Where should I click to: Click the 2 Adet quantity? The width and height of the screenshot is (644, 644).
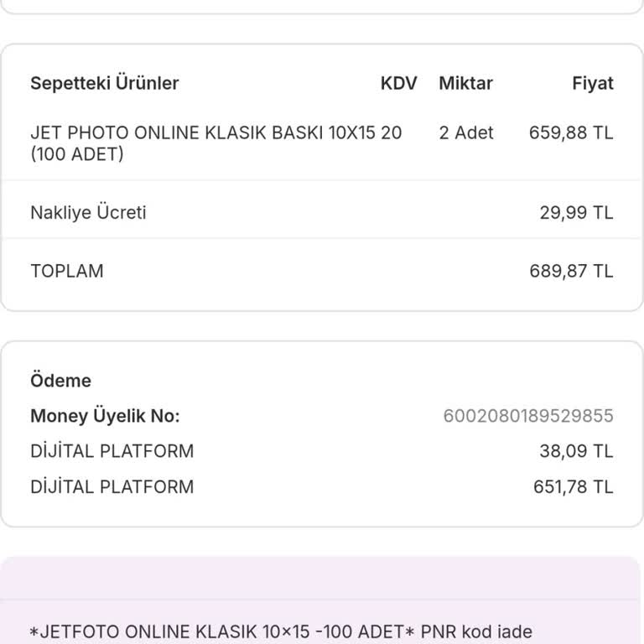click(x=466, y=132)
